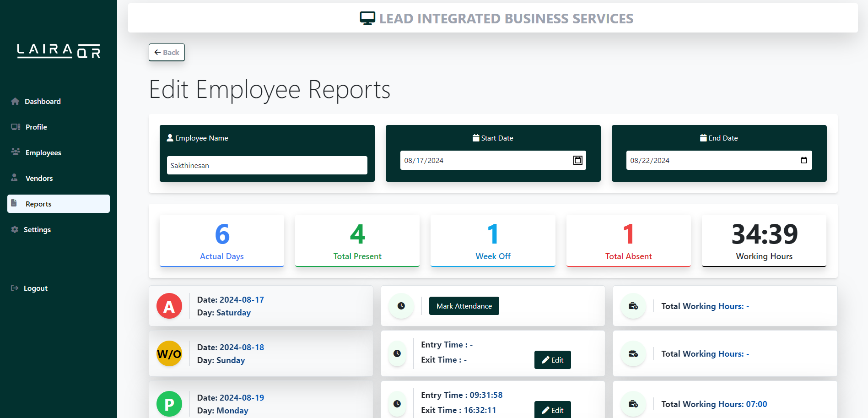Click the LAIRA QR logo
868x418 pixels.
point(59,51)
